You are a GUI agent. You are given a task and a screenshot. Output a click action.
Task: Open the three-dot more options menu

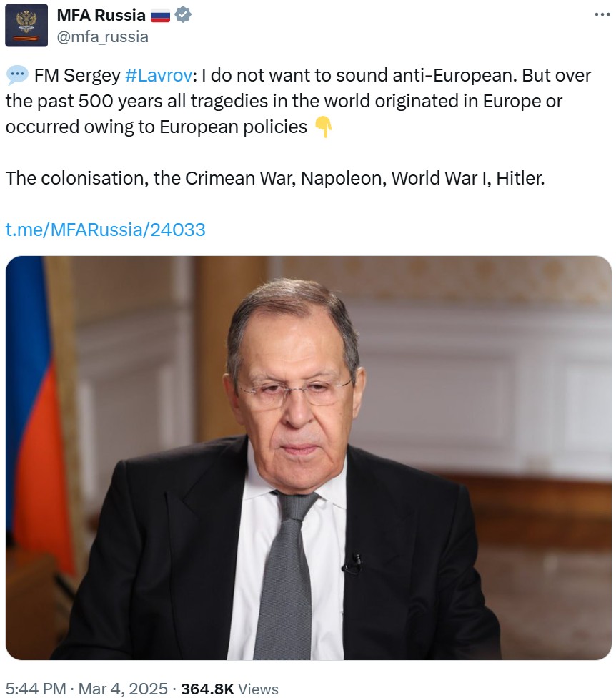(x=602, y=15)
